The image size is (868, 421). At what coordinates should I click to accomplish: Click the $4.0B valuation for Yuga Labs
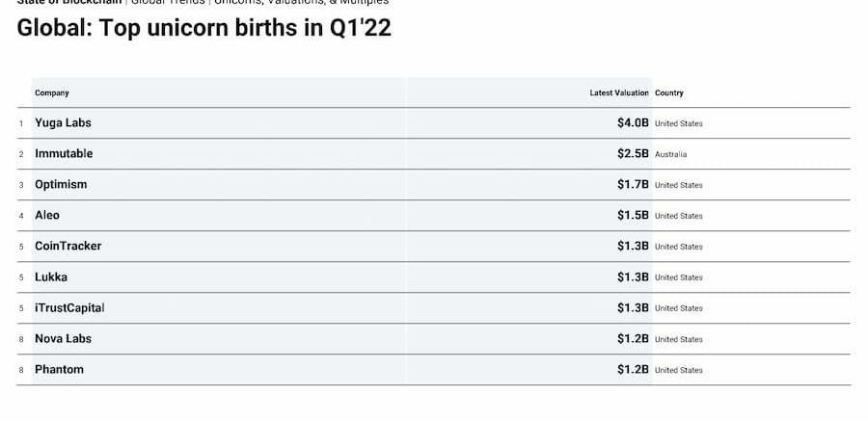tap(633, 122)
